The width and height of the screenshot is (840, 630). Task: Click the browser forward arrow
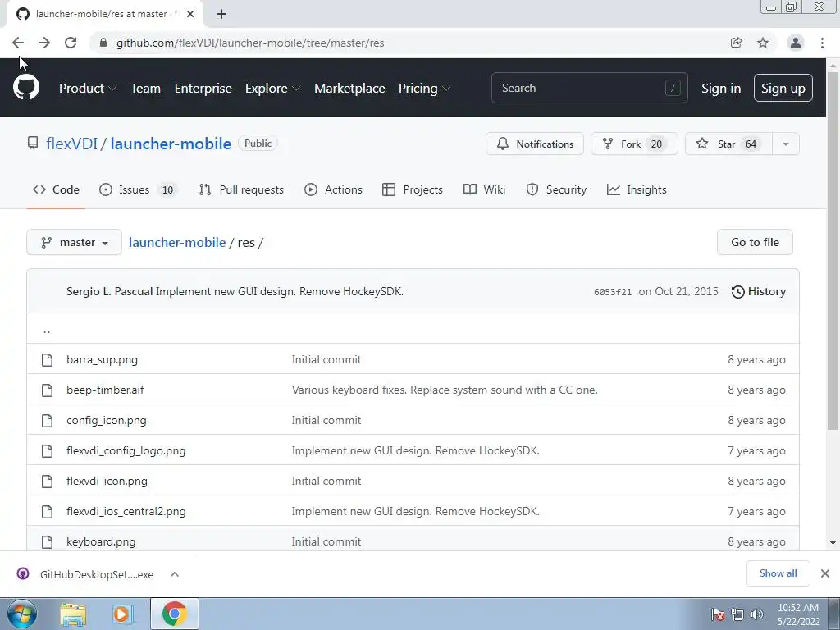point(44,43)
